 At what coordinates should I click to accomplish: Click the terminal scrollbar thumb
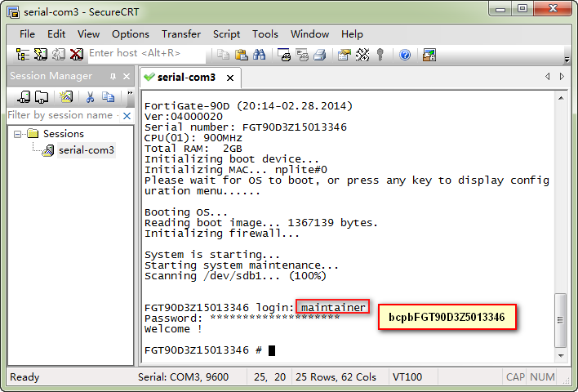coord(561,320)
